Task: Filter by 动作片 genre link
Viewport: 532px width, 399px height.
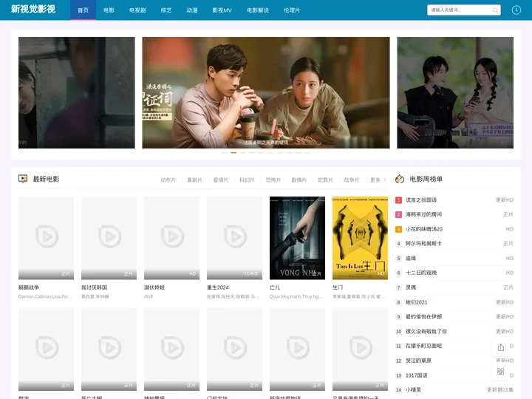Action: click(168, 180)
